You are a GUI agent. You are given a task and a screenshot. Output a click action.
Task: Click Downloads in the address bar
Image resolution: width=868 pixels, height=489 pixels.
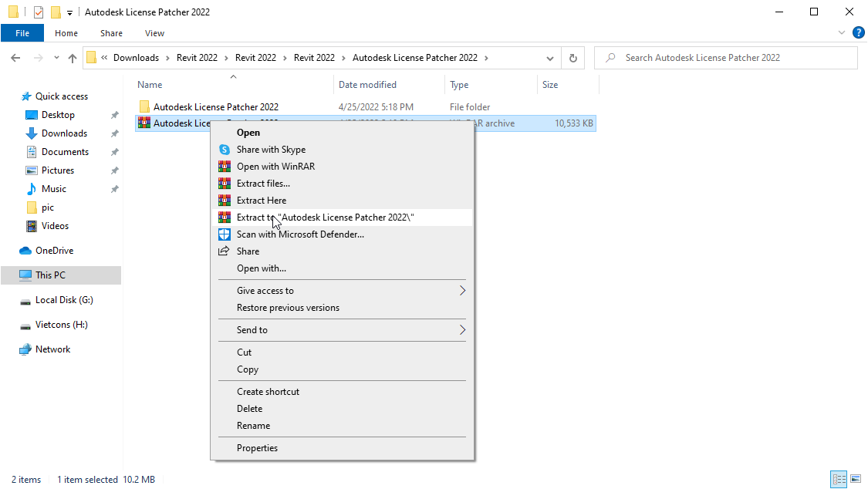click(x=136, y=58)
